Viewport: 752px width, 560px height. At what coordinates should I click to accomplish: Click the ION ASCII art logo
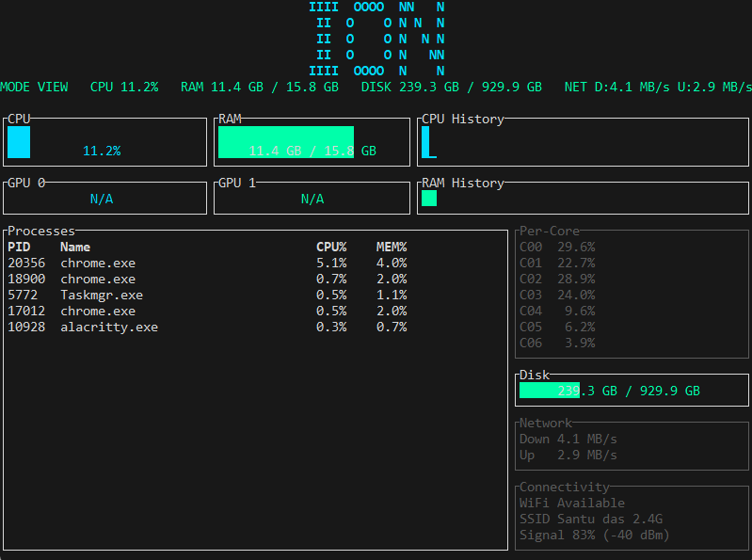377,39
